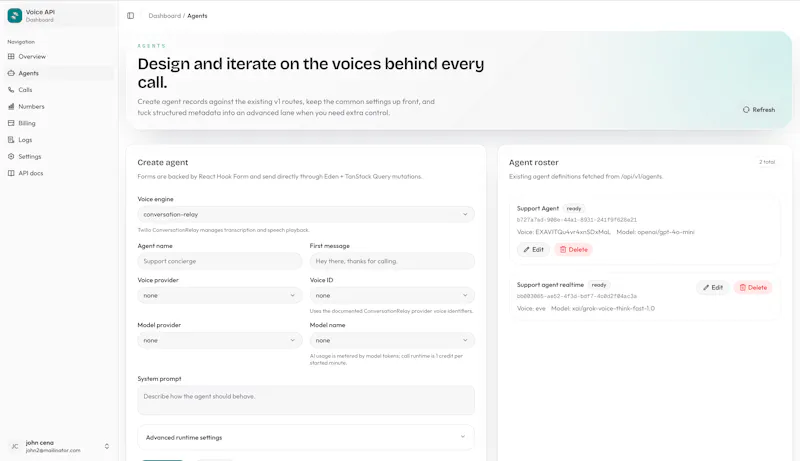Click the Refresh button

pyautogui.click(x=759, y=110)
